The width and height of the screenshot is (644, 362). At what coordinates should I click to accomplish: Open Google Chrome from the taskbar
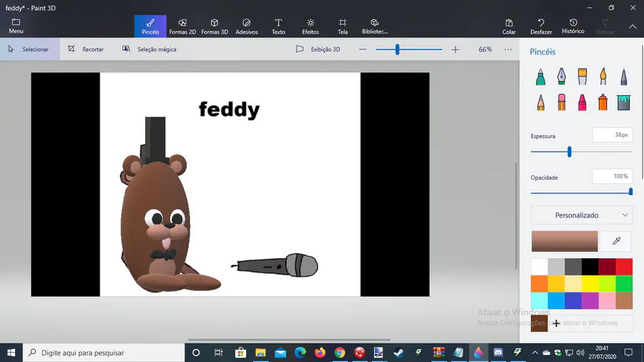340,353
